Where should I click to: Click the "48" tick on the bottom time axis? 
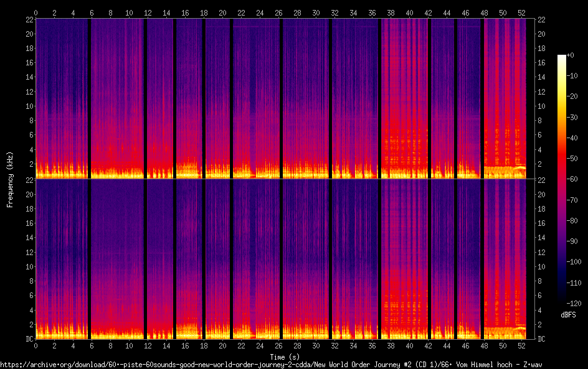[484, 346]
